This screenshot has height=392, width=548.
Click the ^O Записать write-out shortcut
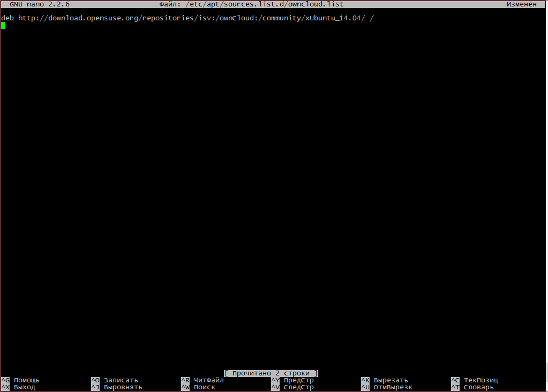[115, 380]
